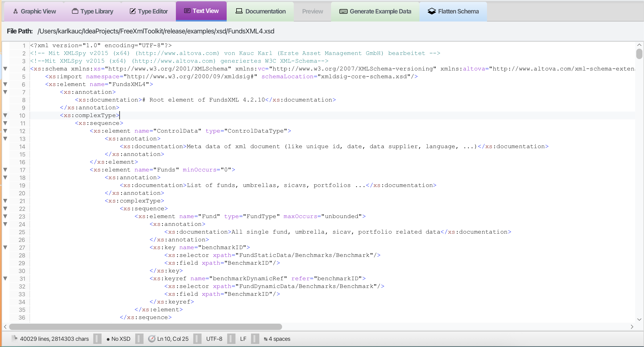Collapse the benchmarkID key fold on line 27

tap(5, 247)
